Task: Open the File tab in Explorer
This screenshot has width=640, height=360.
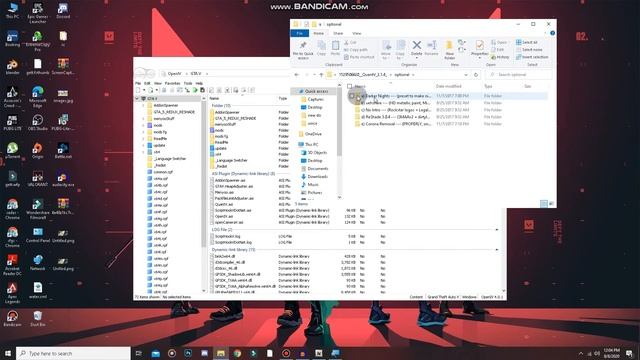Action: [300, 33]
